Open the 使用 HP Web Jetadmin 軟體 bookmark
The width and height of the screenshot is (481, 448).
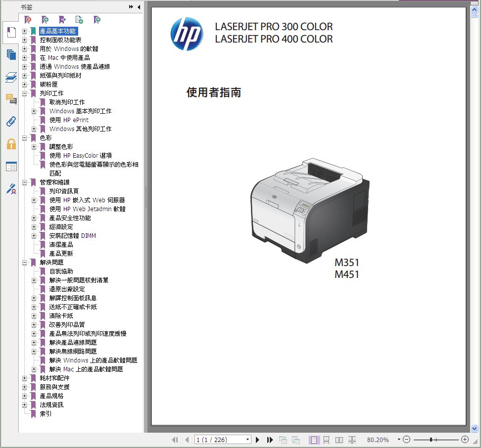(x=88, y=209)
